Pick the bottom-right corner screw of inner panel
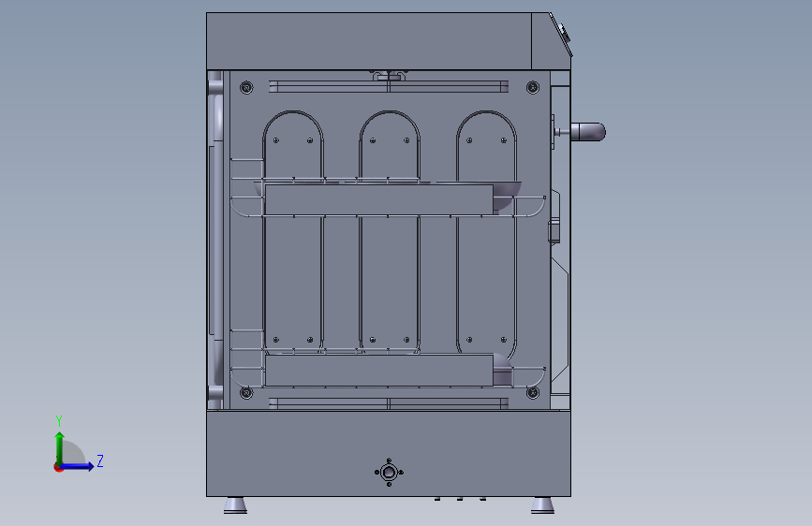Image resolution: width=812 pixels, height=526 pixels. [533, 393]
